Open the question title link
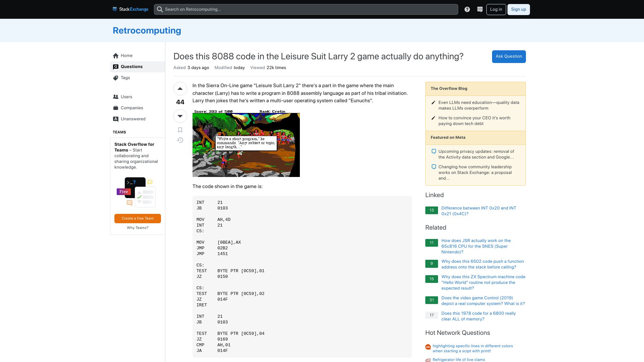Viewport: 644px width, 362px height. 318,56
